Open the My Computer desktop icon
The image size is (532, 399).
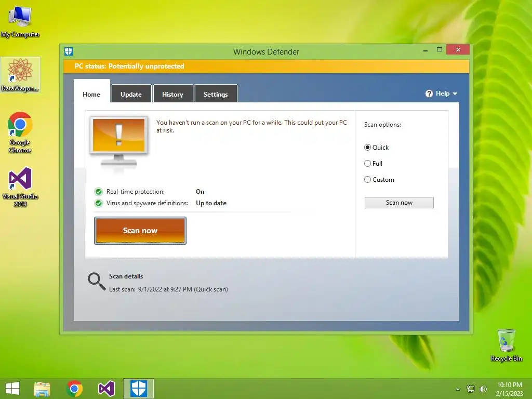click(20, 21)
